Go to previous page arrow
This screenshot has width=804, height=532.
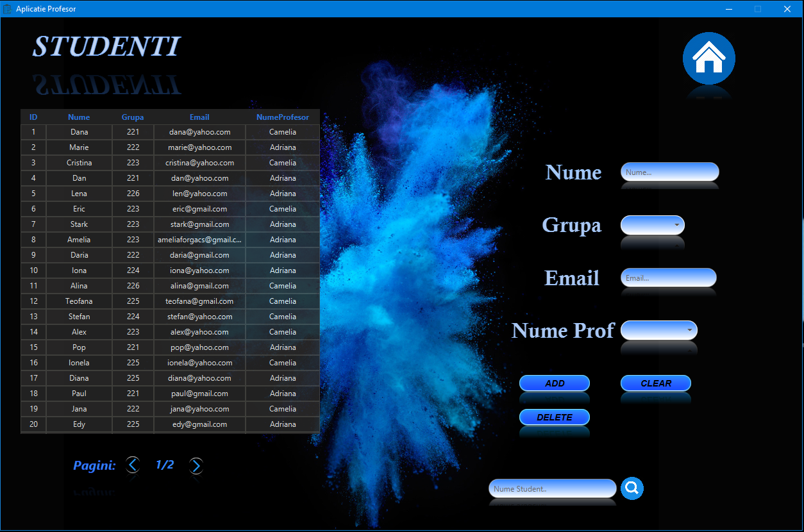tap(133, 465)
